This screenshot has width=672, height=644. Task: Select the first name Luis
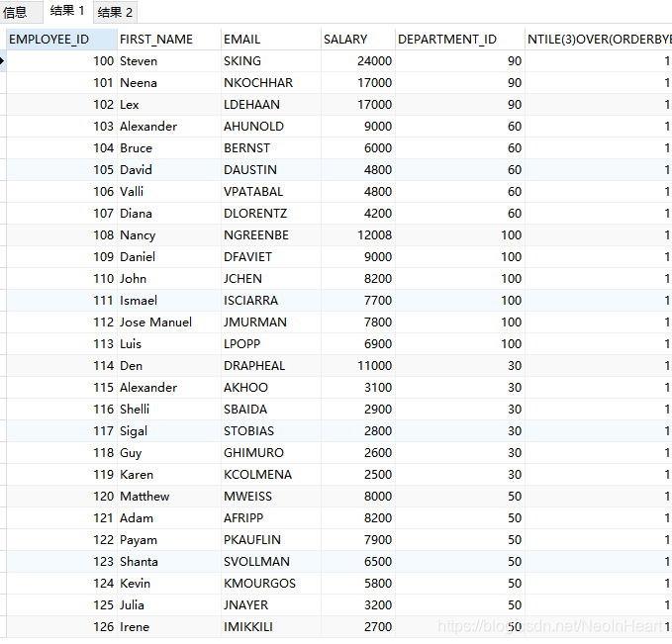169,344
